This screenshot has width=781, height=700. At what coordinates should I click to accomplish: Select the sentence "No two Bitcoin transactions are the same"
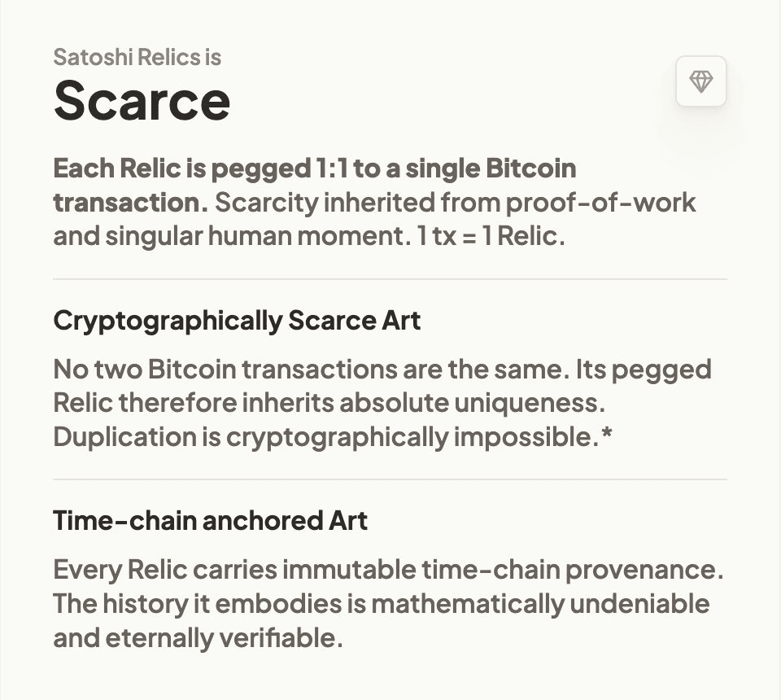coord(309,369)
